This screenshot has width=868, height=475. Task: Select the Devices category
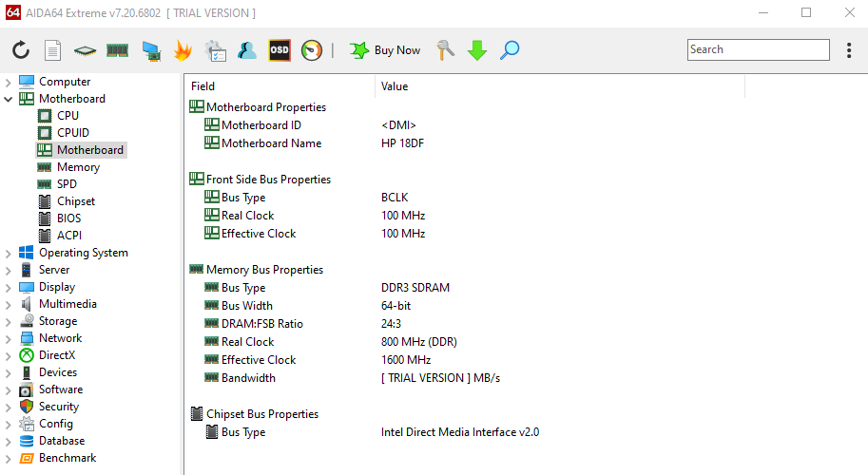click(x=58, y=372)
